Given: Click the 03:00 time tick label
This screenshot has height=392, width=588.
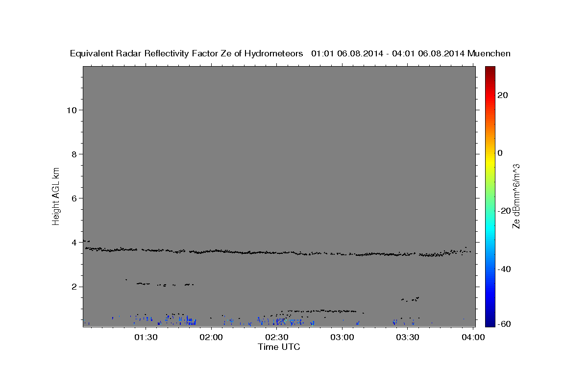Looking at the screenshot, I should (x=342, y=337).
